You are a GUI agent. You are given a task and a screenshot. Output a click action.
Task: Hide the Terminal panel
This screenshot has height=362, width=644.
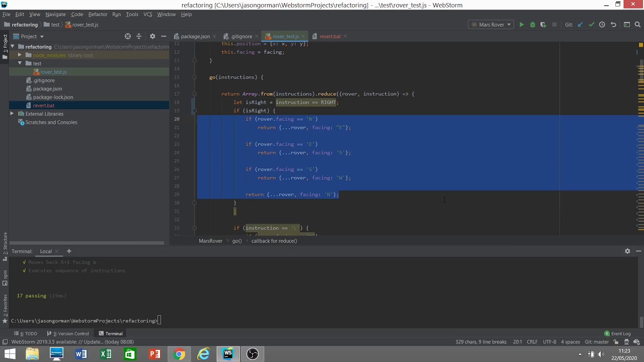(x=638, y=251)
